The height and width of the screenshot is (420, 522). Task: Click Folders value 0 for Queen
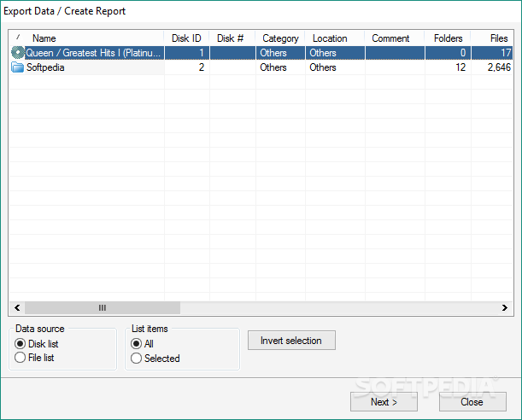coord(463,53)
